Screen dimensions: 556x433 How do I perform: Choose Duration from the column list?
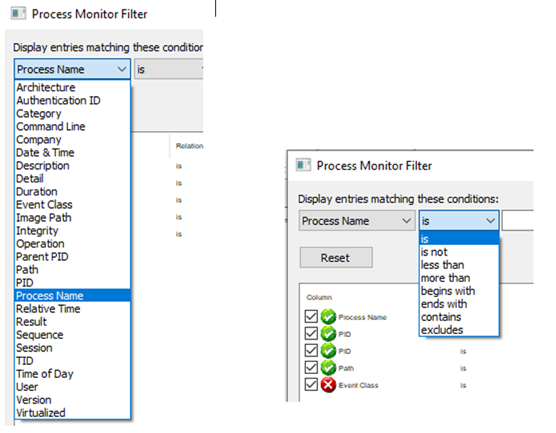click(72, 191)
